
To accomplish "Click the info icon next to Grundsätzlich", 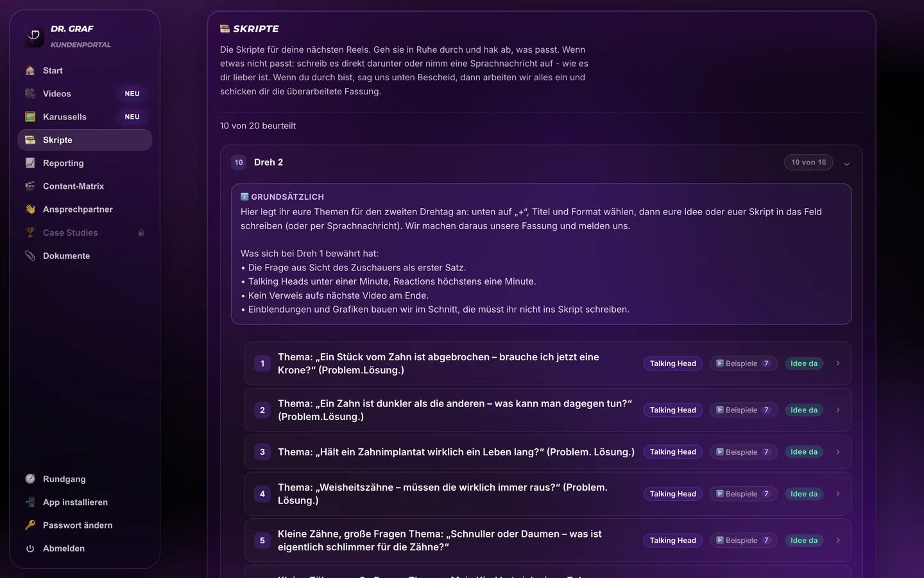I will [x=244, y=197].
